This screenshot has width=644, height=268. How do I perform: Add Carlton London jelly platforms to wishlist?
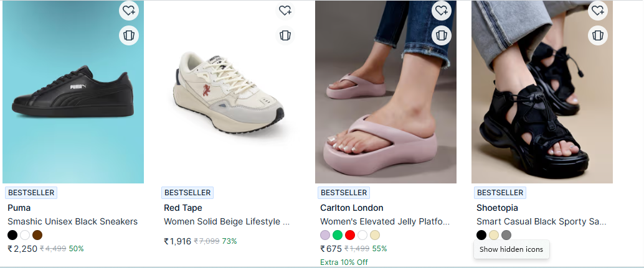[442, 11]
